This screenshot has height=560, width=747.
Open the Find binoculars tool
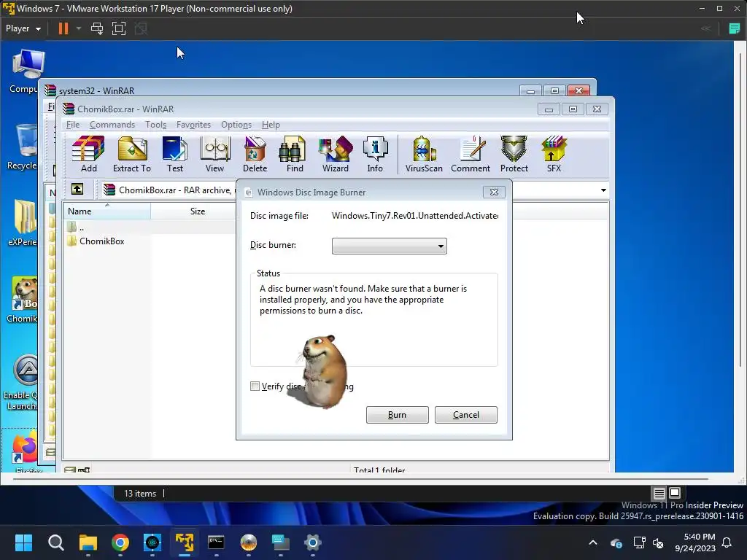tap(295, 154)
